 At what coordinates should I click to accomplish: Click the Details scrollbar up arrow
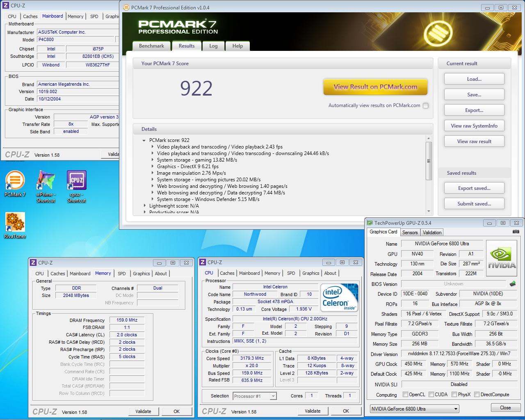[429, 139]
